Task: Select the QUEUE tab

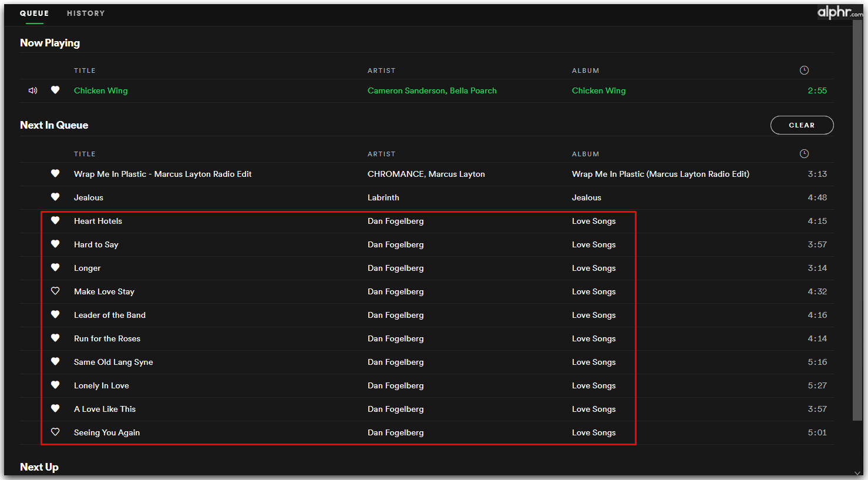Action: pyautogui.click(x=34, y=13)
